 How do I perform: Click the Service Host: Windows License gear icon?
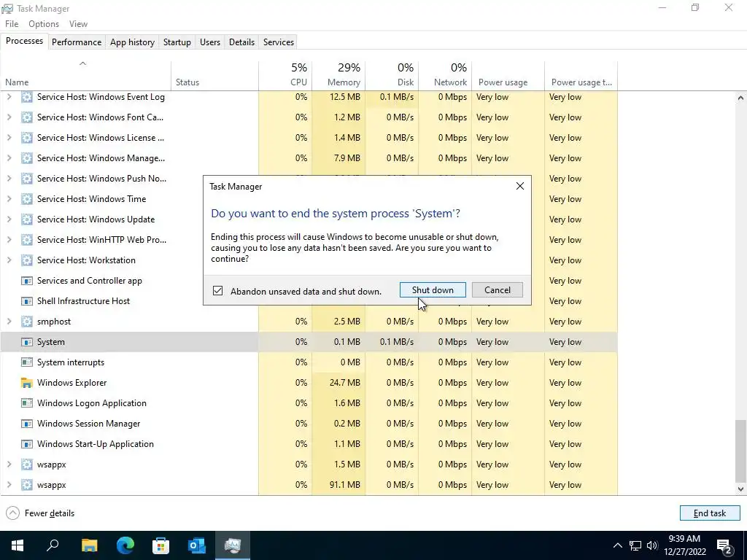point(27,138)
